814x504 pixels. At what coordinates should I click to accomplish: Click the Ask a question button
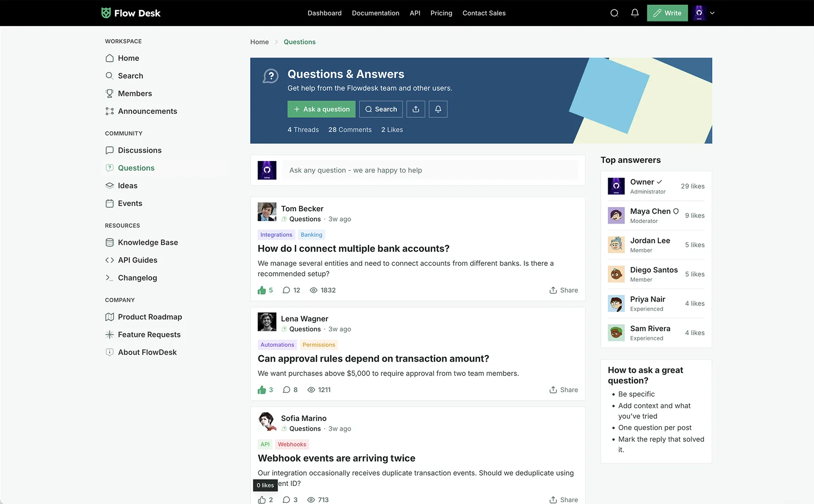[321, 109]
